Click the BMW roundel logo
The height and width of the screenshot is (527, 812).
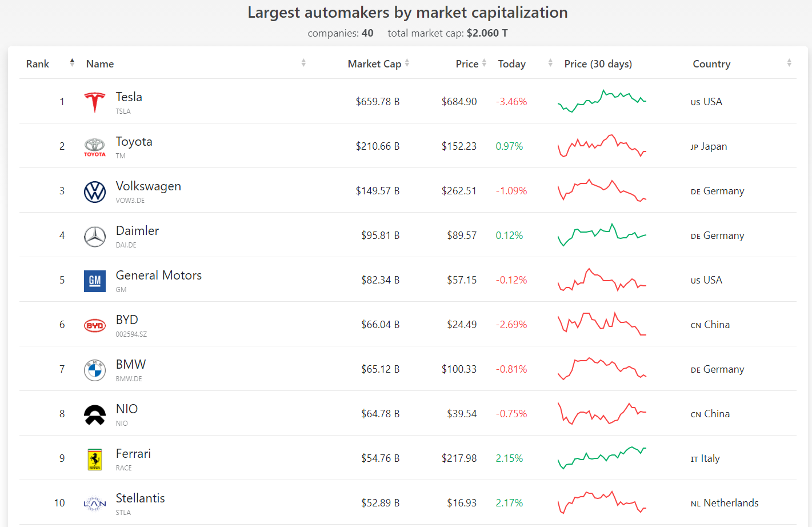[95, 370]
